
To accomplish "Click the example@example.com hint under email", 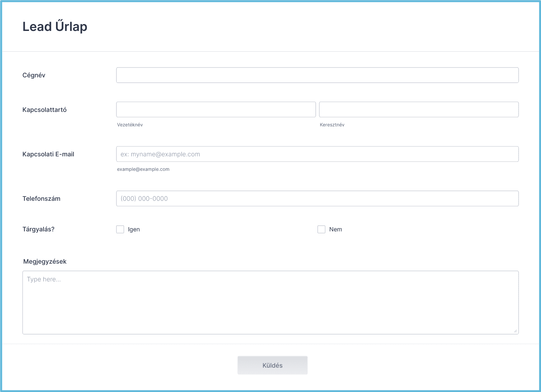I will 143,169.
